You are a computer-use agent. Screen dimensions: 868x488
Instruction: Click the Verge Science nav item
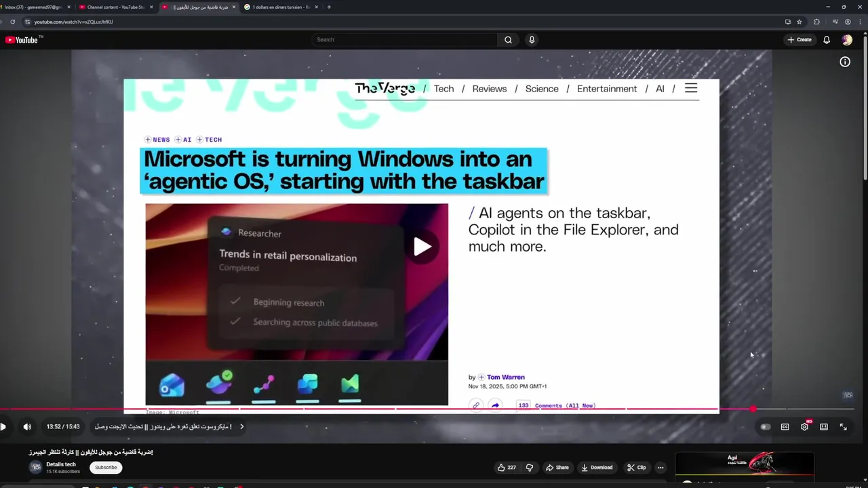[x=542, y=89]
